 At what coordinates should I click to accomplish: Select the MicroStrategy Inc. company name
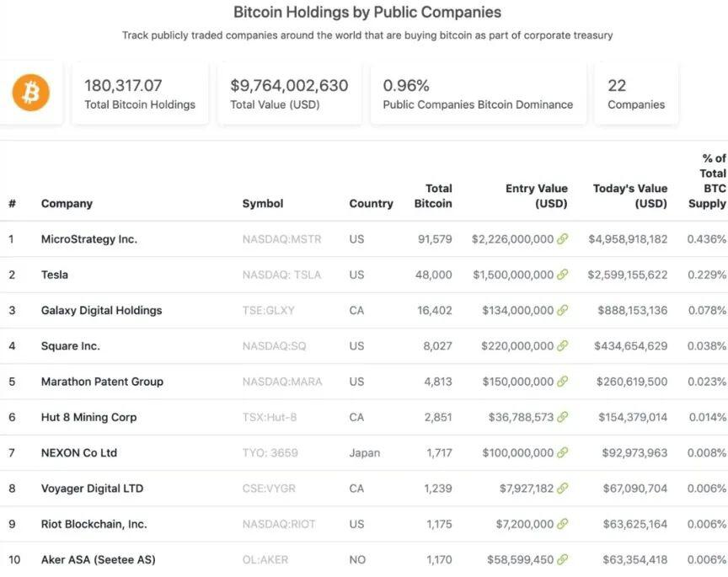89,239
